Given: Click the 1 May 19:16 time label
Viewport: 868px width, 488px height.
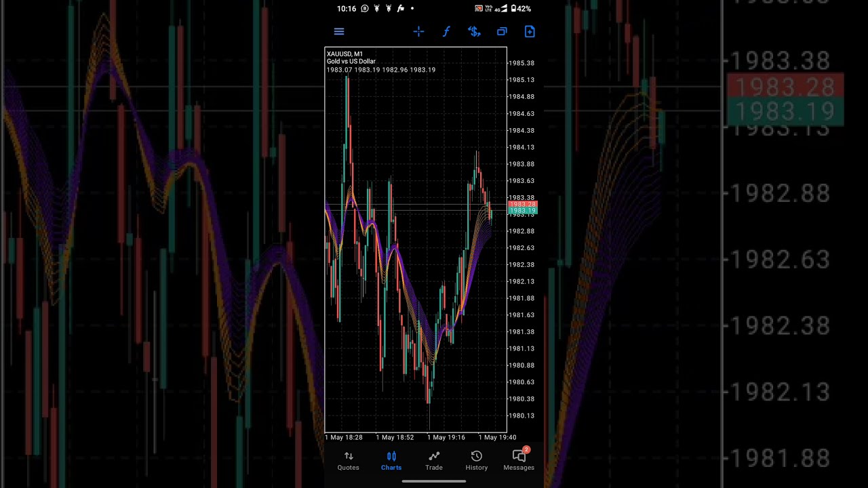Looking at the screenshot, I should pyautogui.click(x=446, y=438).
